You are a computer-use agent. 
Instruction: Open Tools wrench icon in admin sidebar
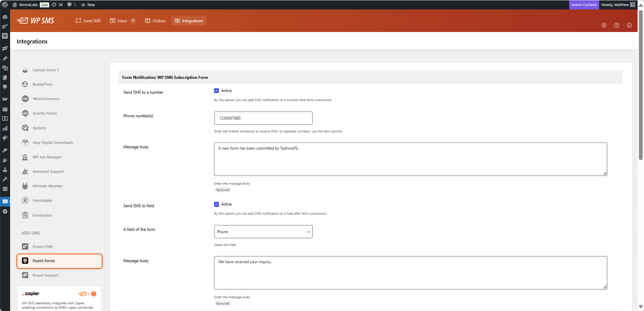coord(5,179)
